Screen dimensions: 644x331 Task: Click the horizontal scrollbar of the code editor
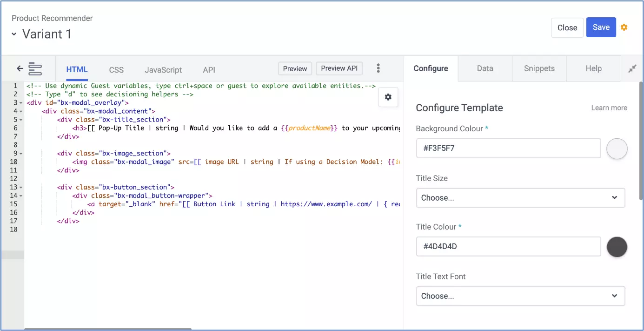click(x=107, y=329)
